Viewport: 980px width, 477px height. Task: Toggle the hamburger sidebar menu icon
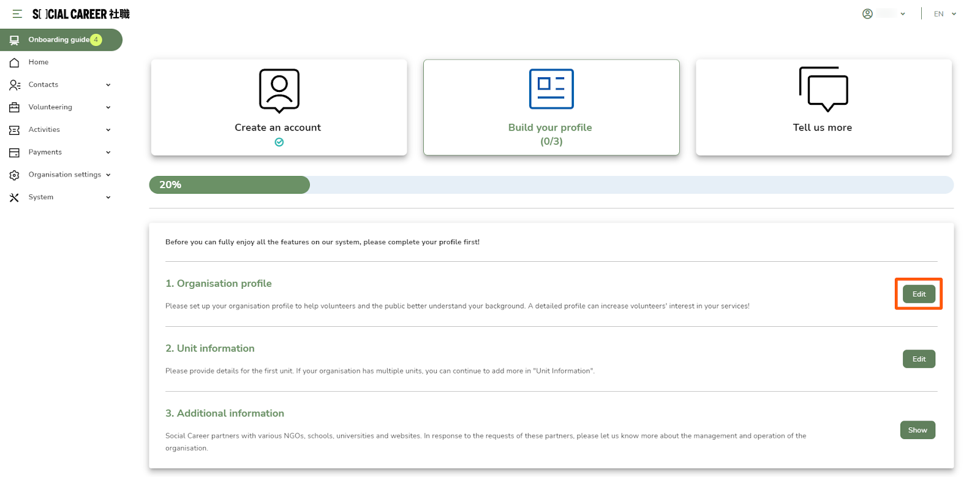17,13
